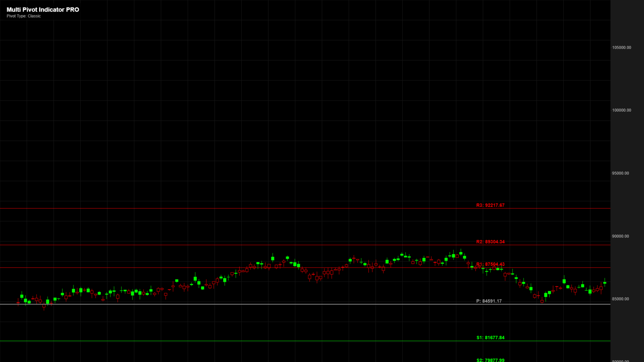
Task: Click the 105000.00 price axis label
Action: point(621,48)
